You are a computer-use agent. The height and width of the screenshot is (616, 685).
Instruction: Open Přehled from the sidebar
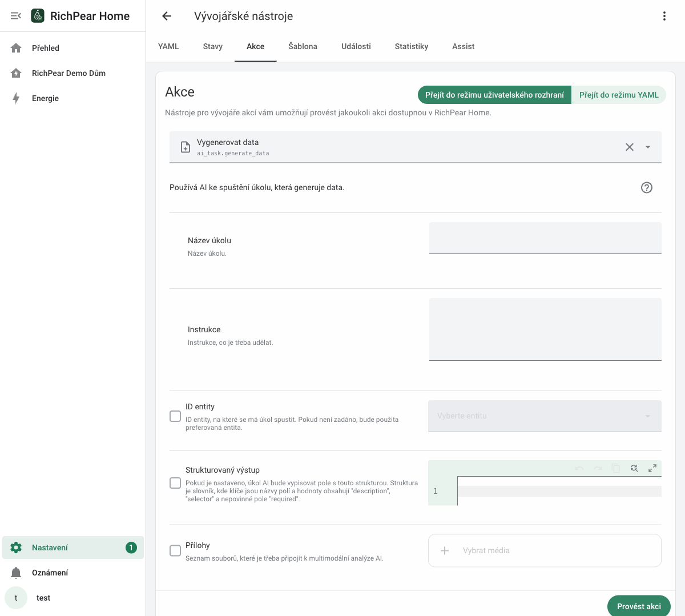(73, 48)
